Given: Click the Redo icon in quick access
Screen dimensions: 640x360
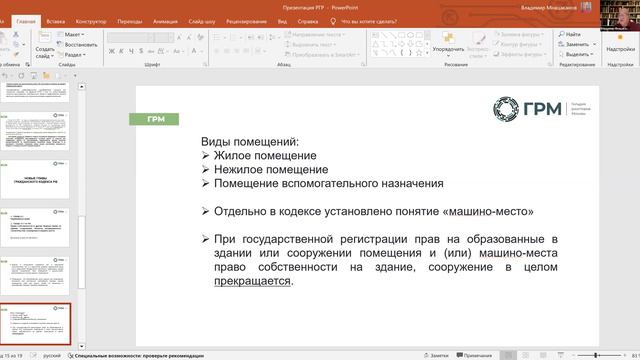Looking at the screenshot, I should [x=21, y=76].
